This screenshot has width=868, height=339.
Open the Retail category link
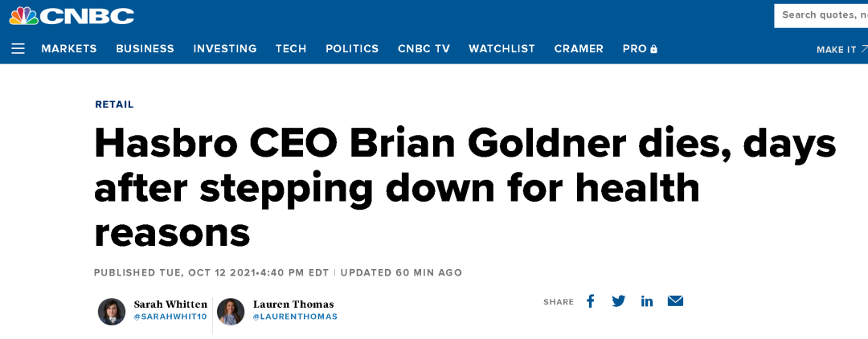(115, 104)
